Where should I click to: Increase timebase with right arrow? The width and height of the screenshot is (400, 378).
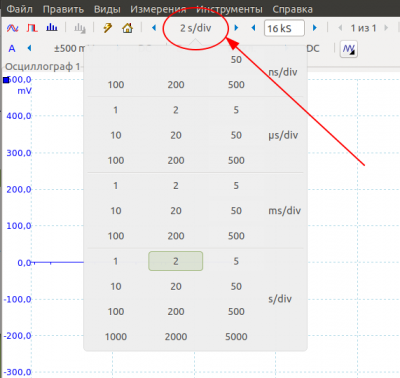[x=236, y=28]
